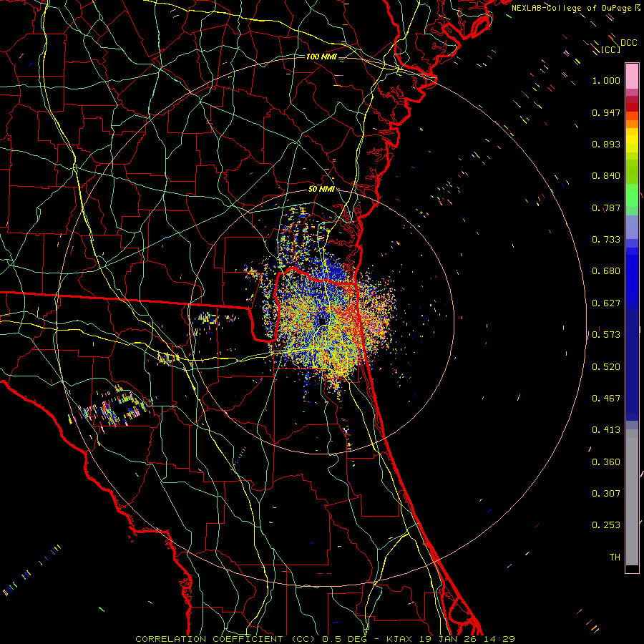
Task: Click the 0.360 legend value
Action: [x=606, y=462]
